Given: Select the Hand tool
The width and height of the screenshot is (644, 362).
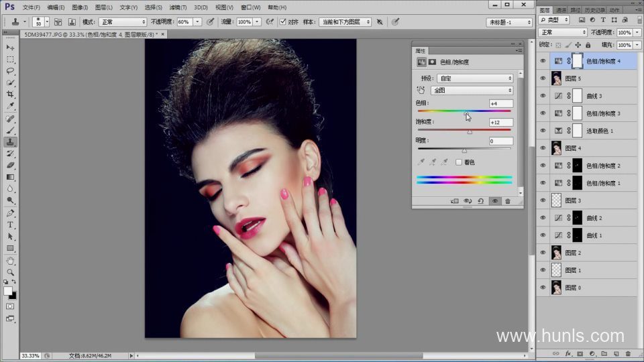Looking at the screenshot, I should [x=10, y=261].
